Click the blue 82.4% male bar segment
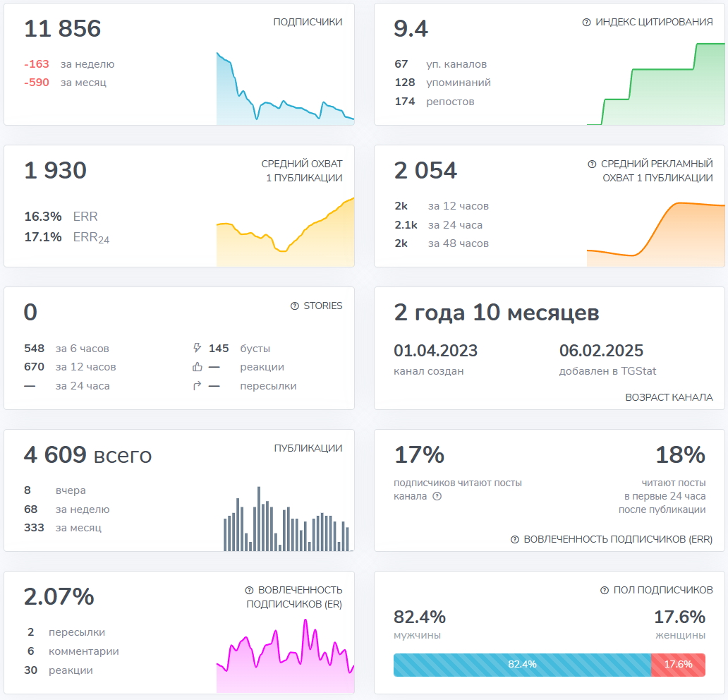728x700 pixels. click(x=522, y=665)
